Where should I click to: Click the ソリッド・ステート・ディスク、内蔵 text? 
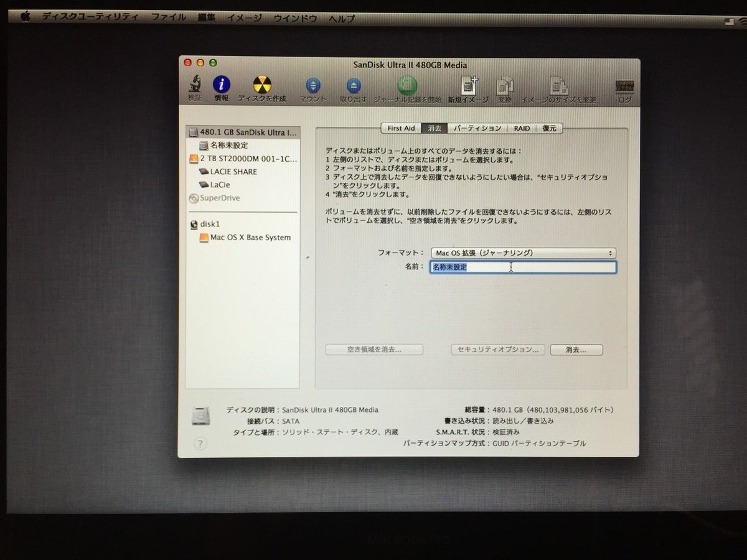[x=340, y=432]
